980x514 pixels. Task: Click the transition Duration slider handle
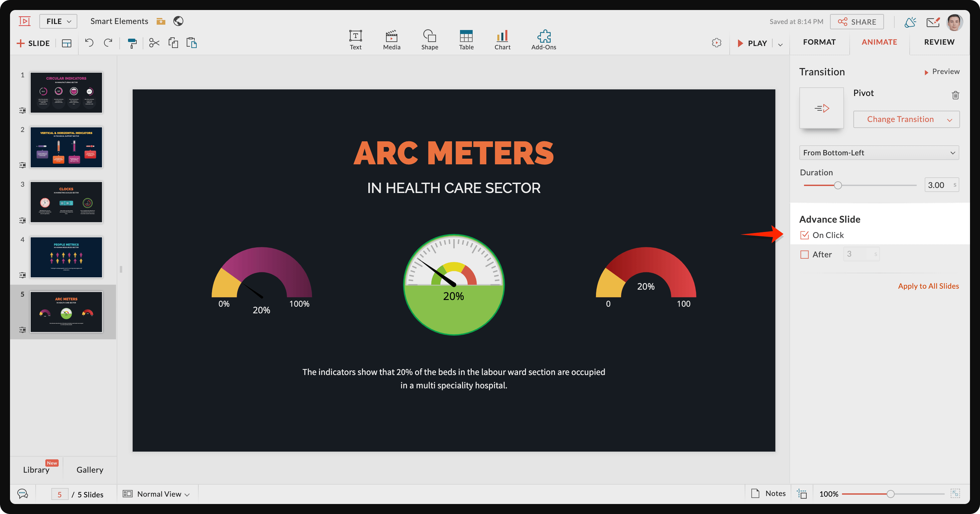pyautogui.click(x=838, y=185)
